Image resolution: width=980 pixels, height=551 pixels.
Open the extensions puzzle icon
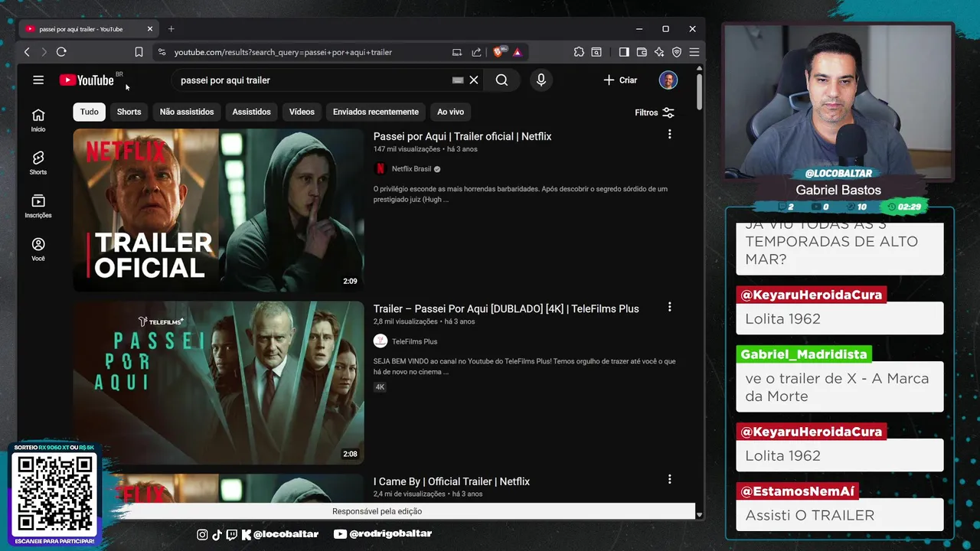(579, 52)
